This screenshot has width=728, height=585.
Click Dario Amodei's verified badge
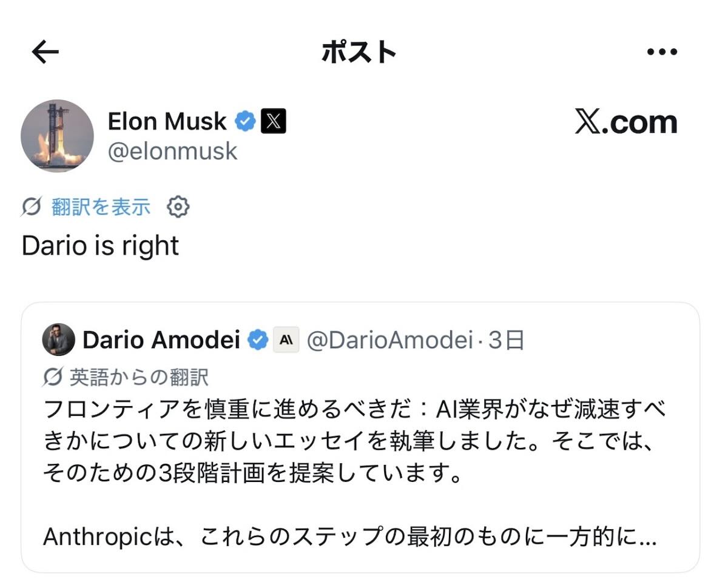coord(259,340)
